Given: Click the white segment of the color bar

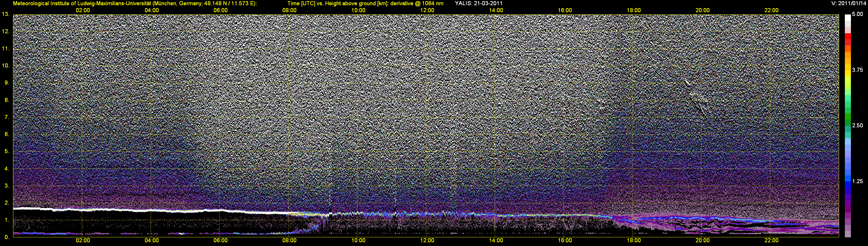Looking at the screenshot, I should click(x=848, y=18).
